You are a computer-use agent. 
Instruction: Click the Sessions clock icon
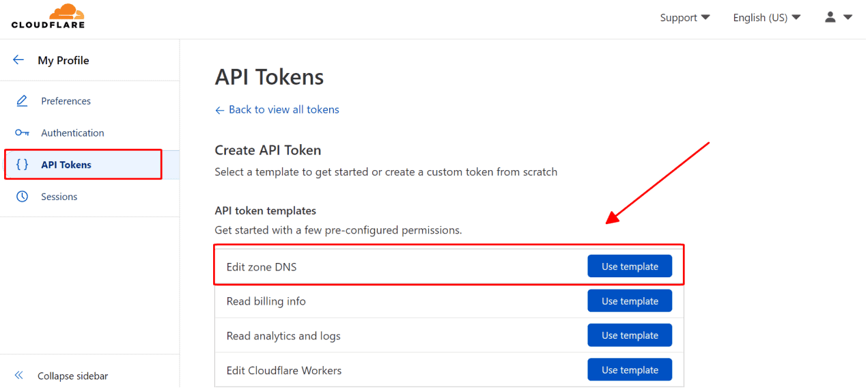[22, 197]
